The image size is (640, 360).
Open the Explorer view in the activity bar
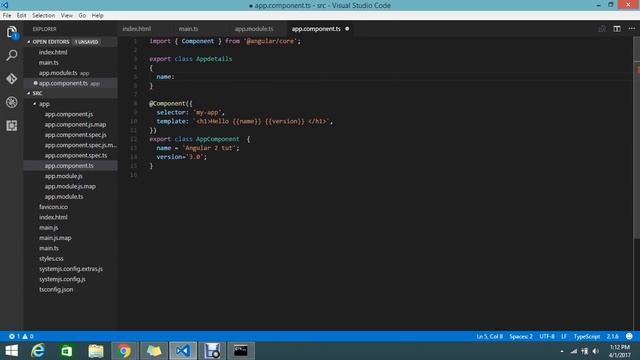click(x=12, y=33)
